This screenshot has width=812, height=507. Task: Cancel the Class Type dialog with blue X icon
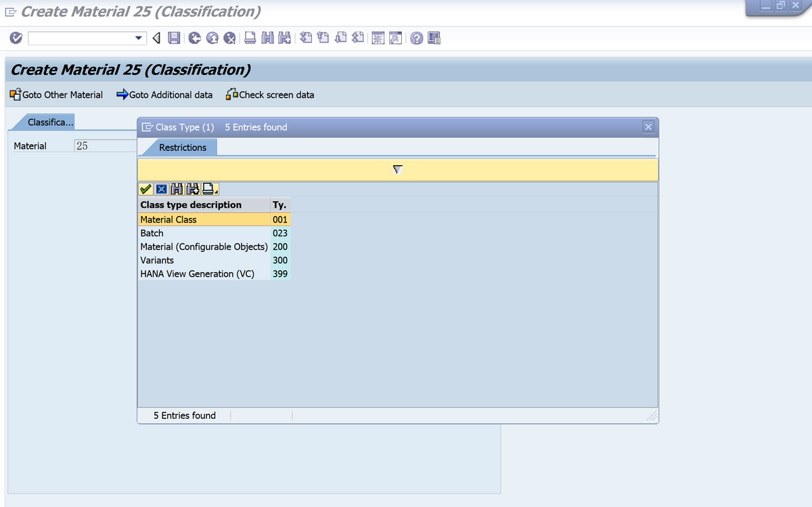click(x=160, y=189)
